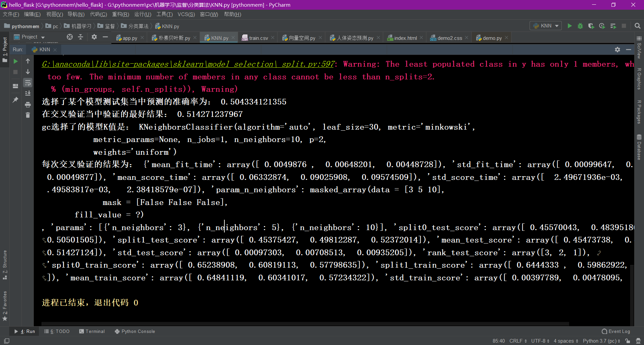The width and height of the screenshot is (644, 345).
Task: Open the VCS(S) menu
Action: [186, 14]
